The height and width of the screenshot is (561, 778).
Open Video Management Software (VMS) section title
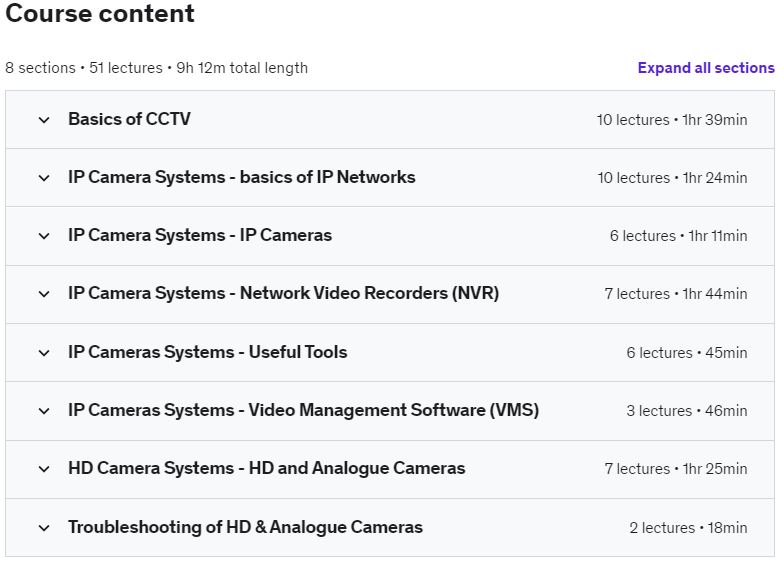[303, 410]
